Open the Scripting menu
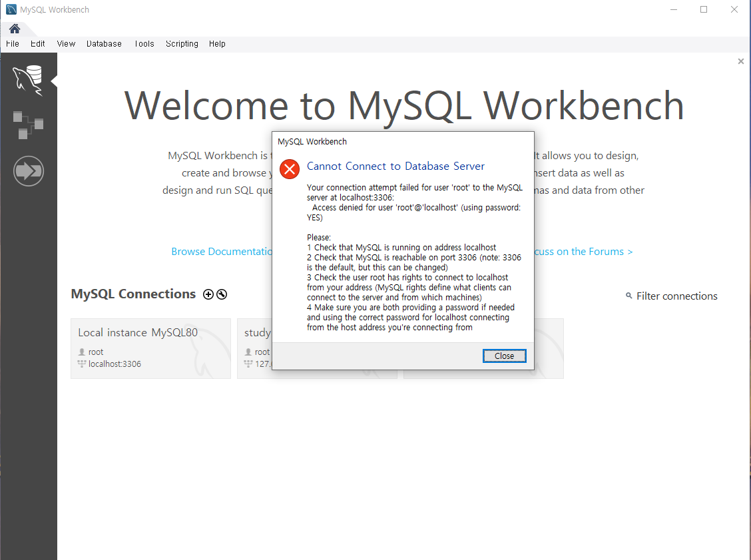 182,43
